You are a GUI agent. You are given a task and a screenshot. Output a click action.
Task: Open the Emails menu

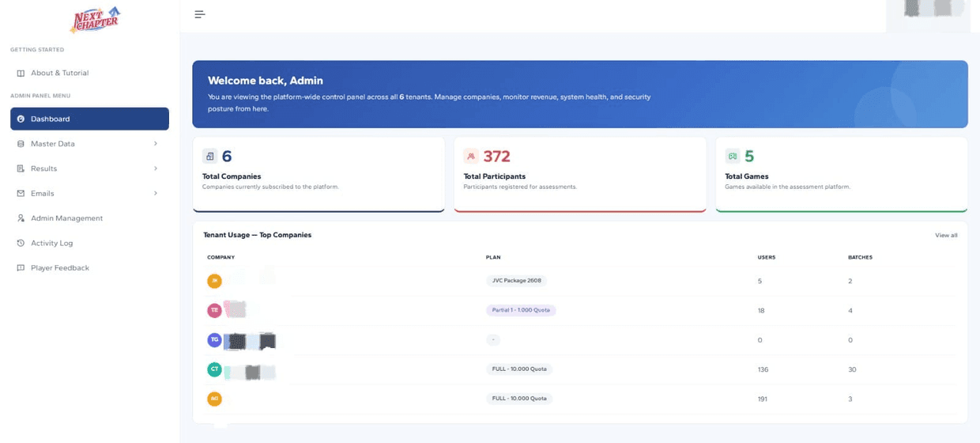pyautogui.click(x=89, y=193)
